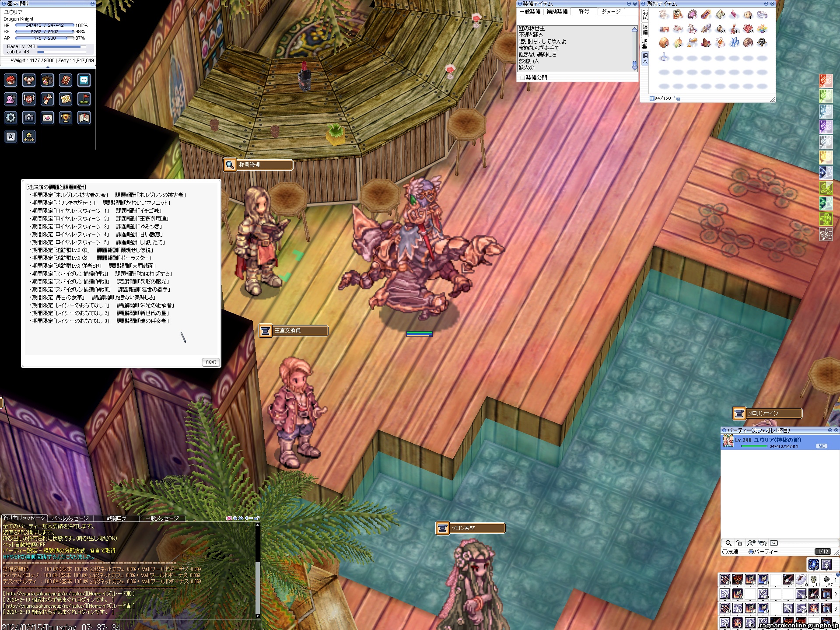Open the red flag navigation icon
Screen dimensions: 840x630
point(84,99)
